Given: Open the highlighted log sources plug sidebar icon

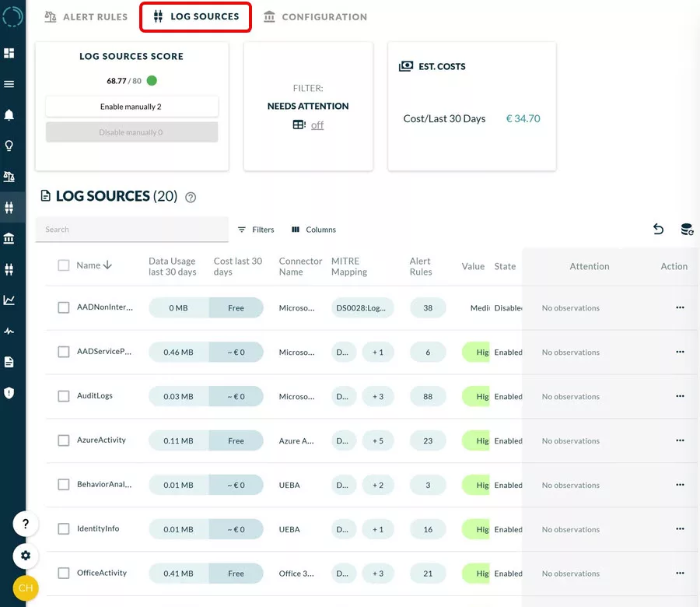Looking at the screenshot, I should click(x=9, y=207).
